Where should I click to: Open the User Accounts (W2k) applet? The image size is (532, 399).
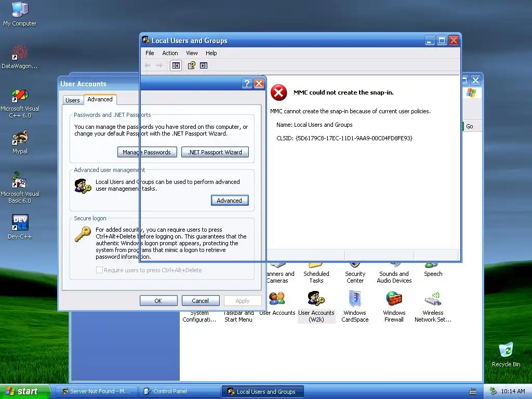[316, 307]
